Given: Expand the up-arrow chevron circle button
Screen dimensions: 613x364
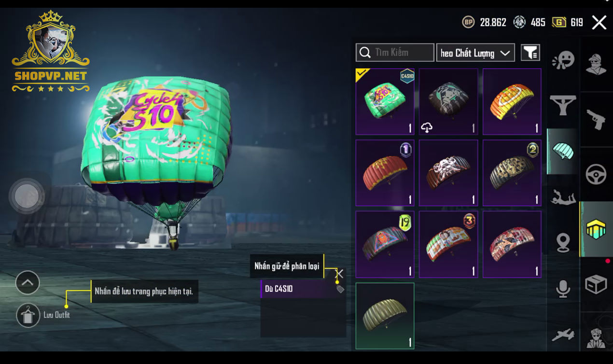Looking at the screenshot, I should 28,283.
